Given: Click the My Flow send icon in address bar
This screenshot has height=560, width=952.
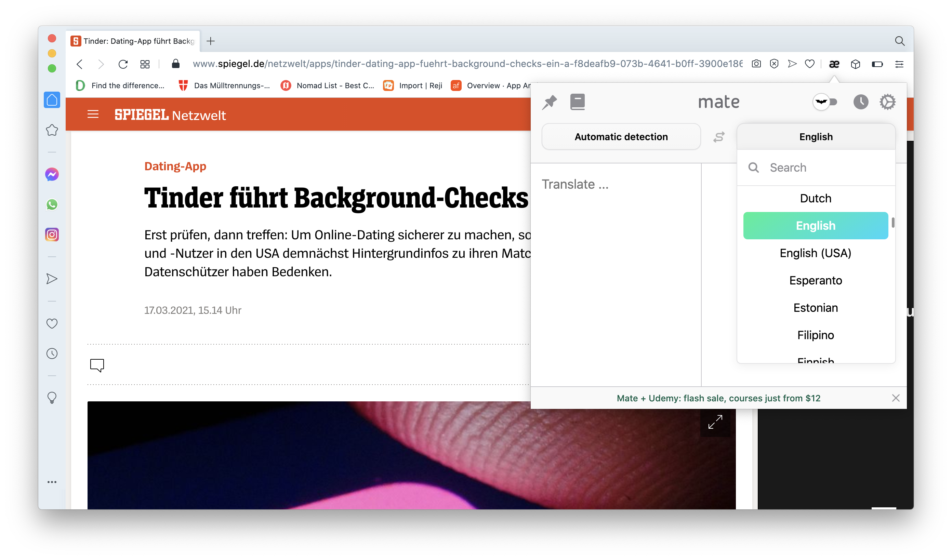Looking at the screenshot, I should 792,64.
